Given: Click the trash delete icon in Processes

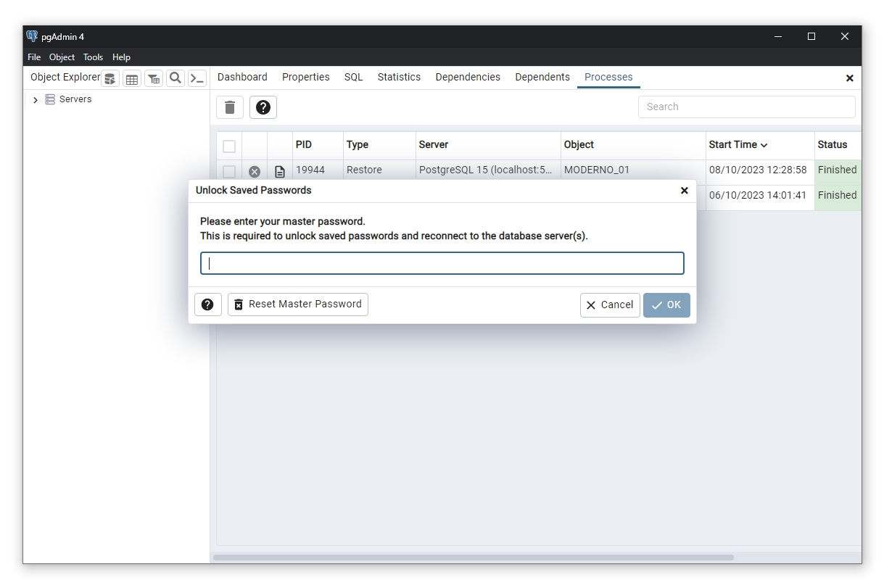Looking at the screenshot, I should tap(230, 107).
